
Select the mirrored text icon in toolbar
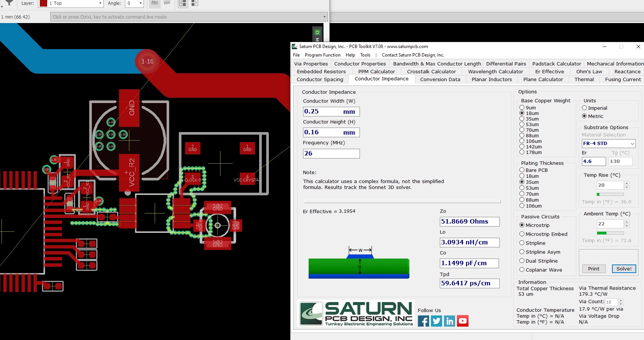167,3
